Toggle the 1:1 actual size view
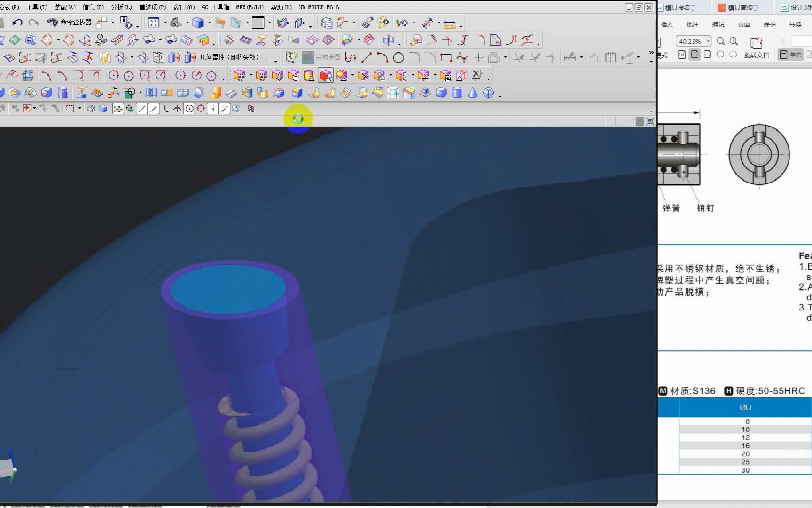The height and width of the screenshot is (508, 812). (682, 54)
